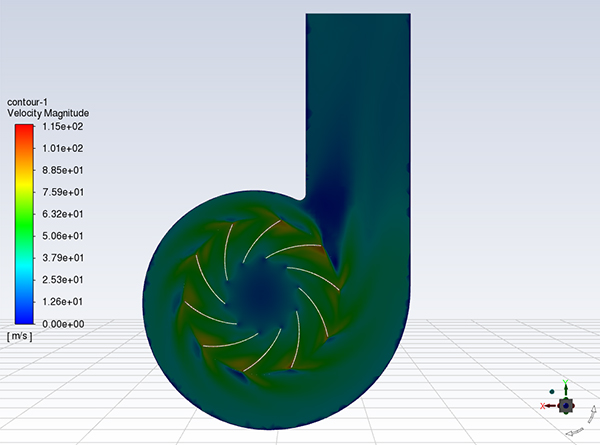This screenshot has width=600, height=445.
Task: Click the minimum legend value 0.00e+00
Action: 63,324
